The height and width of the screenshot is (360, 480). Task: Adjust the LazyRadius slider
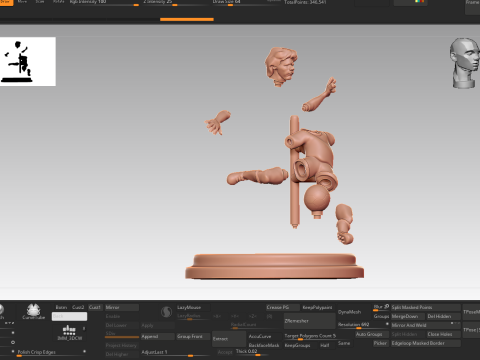coord(193,316)
